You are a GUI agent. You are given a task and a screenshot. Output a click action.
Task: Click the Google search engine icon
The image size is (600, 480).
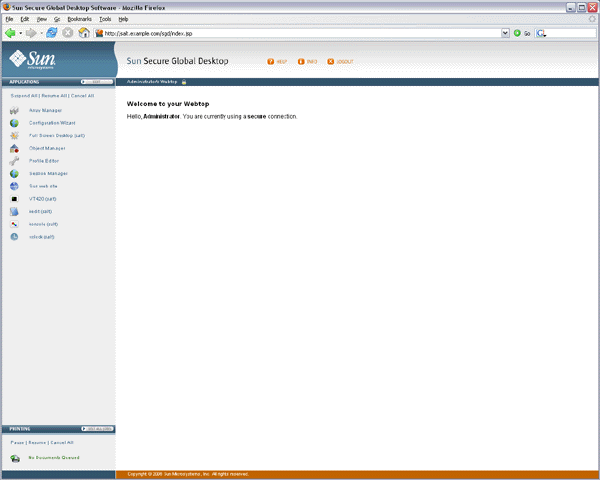tap(541, 33)
